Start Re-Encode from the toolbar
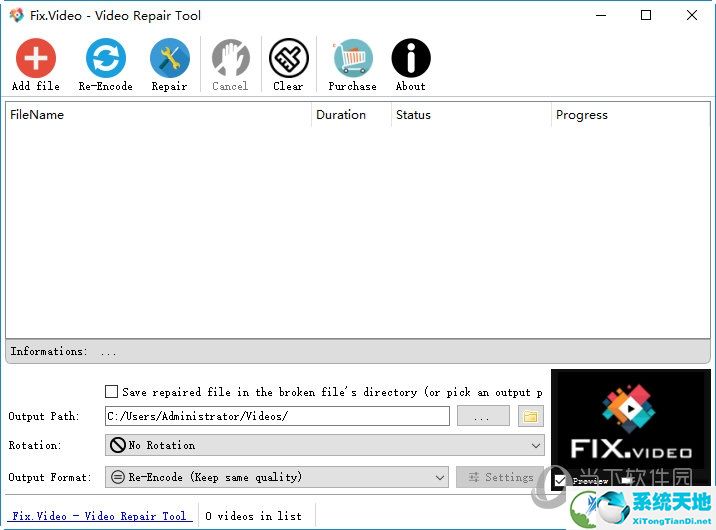Viewport: 716px width, 530px height. [105, 59]
